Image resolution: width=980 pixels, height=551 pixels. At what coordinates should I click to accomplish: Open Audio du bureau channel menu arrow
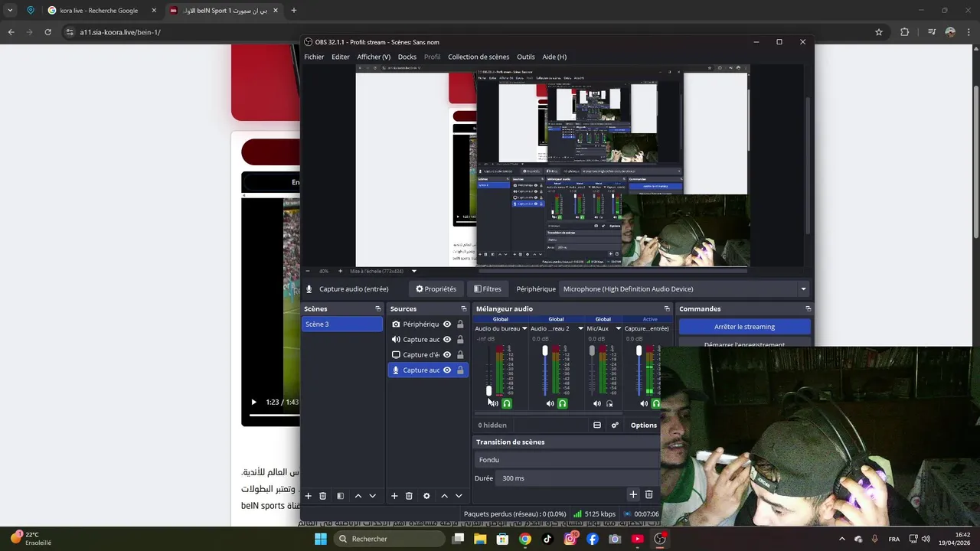coord(524,329)
